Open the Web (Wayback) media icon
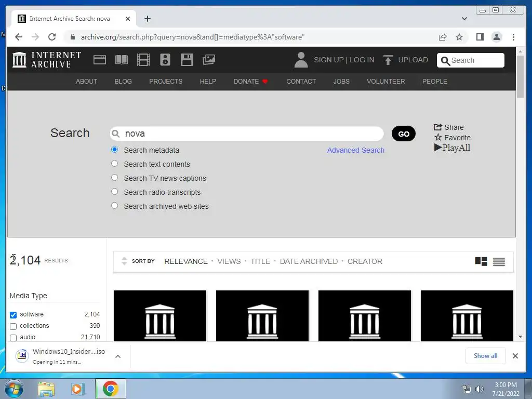 click(100, 60)
